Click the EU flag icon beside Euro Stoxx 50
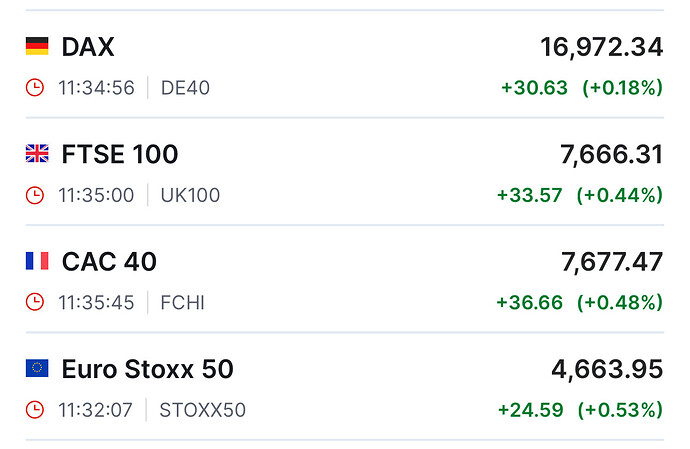The height and width of the screenshot is (449, 690). click(x=37, y=369)
